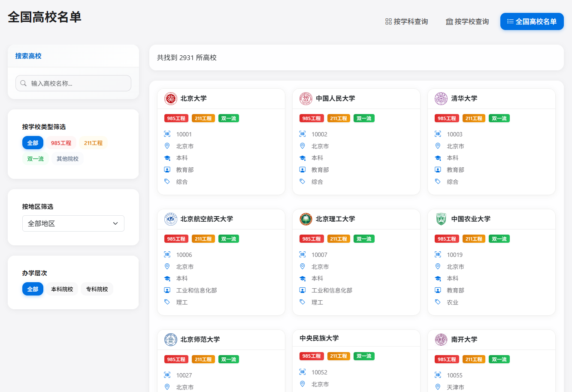
Task: Filter by 211工程 school type
Action: pyautogui.click(x=94, y=143)
